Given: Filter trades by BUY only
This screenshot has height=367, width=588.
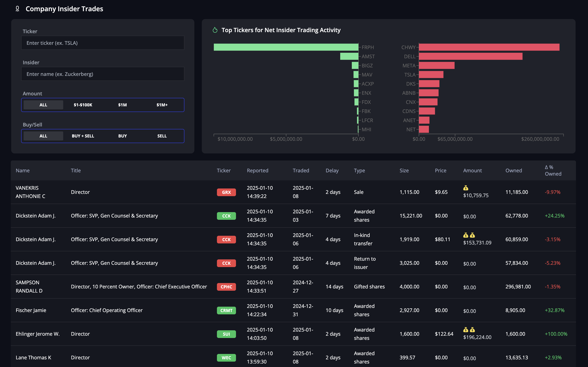Looking at the screenshot, I should point(122,136).
